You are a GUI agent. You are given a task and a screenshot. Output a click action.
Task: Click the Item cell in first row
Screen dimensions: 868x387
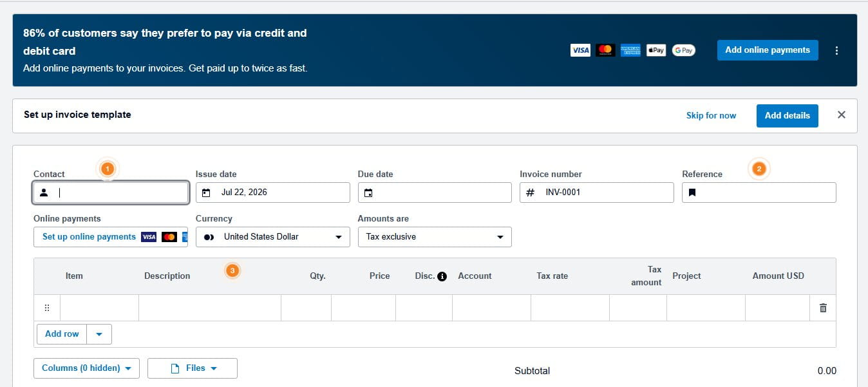point(99,308)
